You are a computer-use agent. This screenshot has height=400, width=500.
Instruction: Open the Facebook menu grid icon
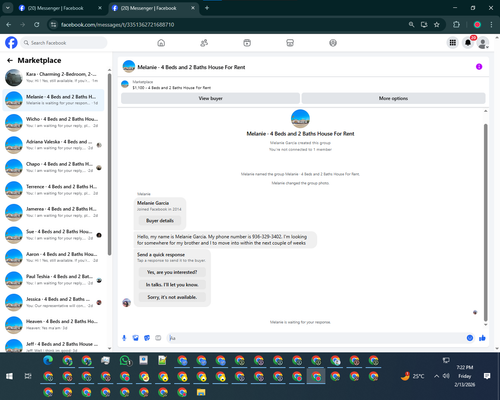tap(453, 43)
